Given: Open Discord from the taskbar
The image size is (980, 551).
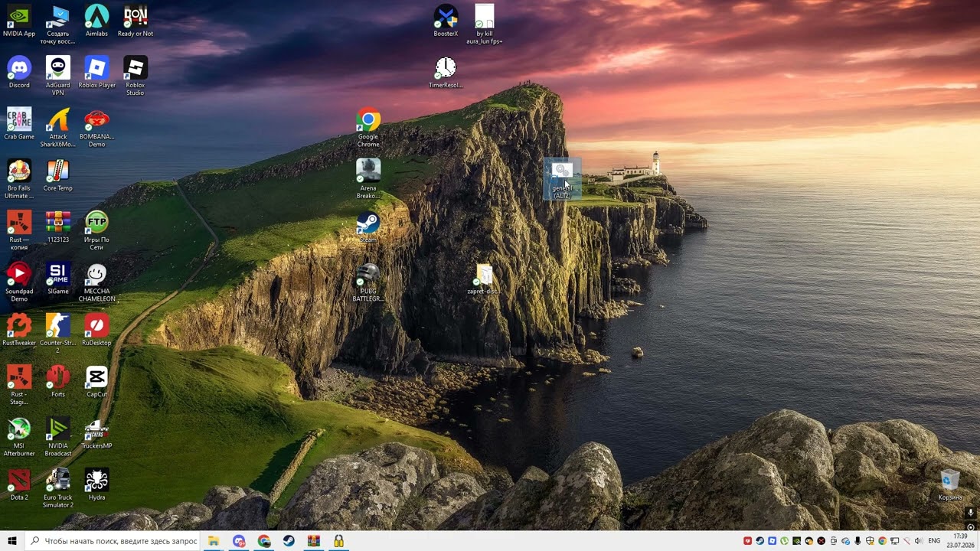Looking at the screenshot, I should pyautogui.click(x=239, y=541).
